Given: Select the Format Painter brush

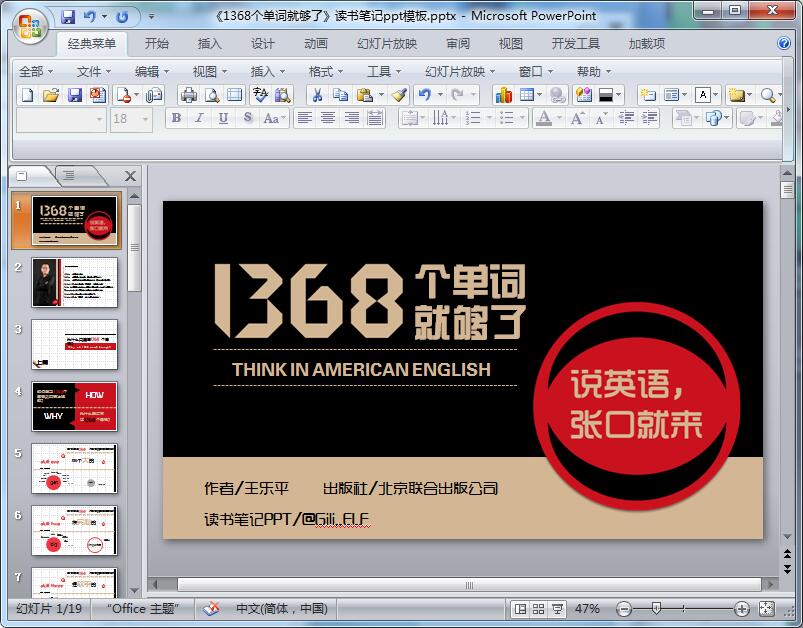Looking at the screenshot, I should (399, 95).
